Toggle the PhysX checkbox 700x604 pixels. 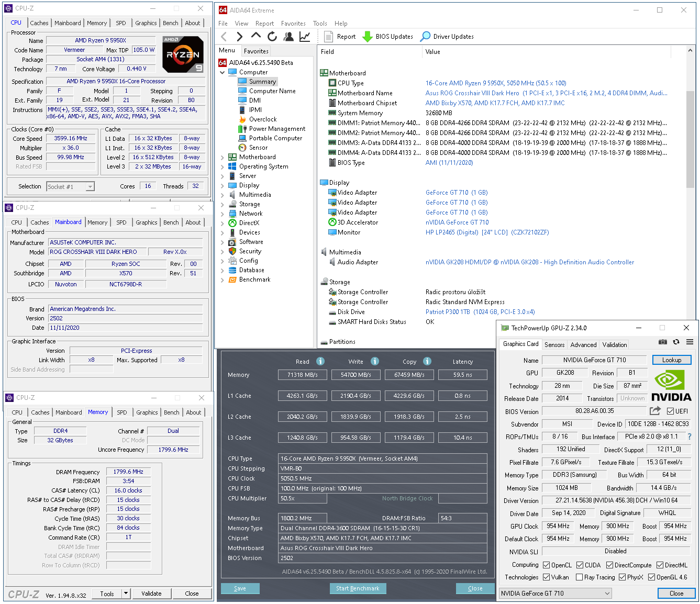[622, 577]
